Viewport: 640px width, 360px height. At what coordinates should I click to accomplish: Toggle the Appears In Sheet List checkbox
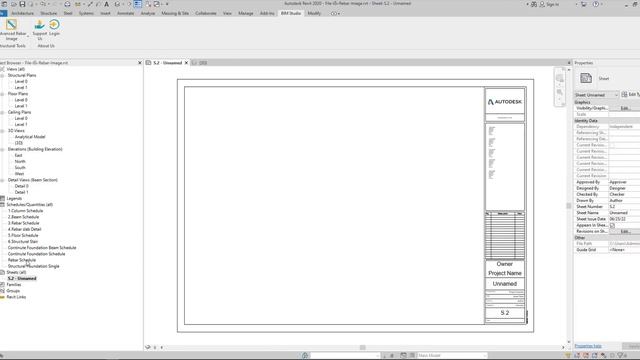coord(612,225)
